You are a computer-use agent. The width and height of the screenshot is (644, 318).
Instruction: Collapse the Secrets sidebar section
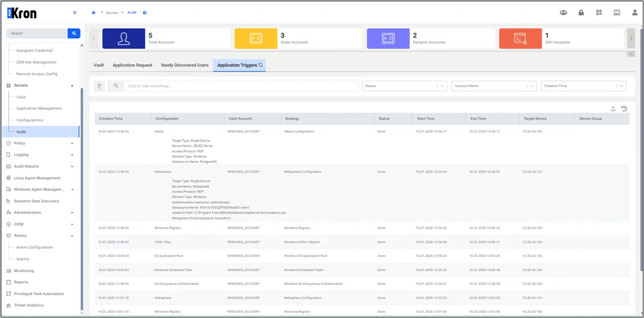pyautogui.click(x=72, y=86)
